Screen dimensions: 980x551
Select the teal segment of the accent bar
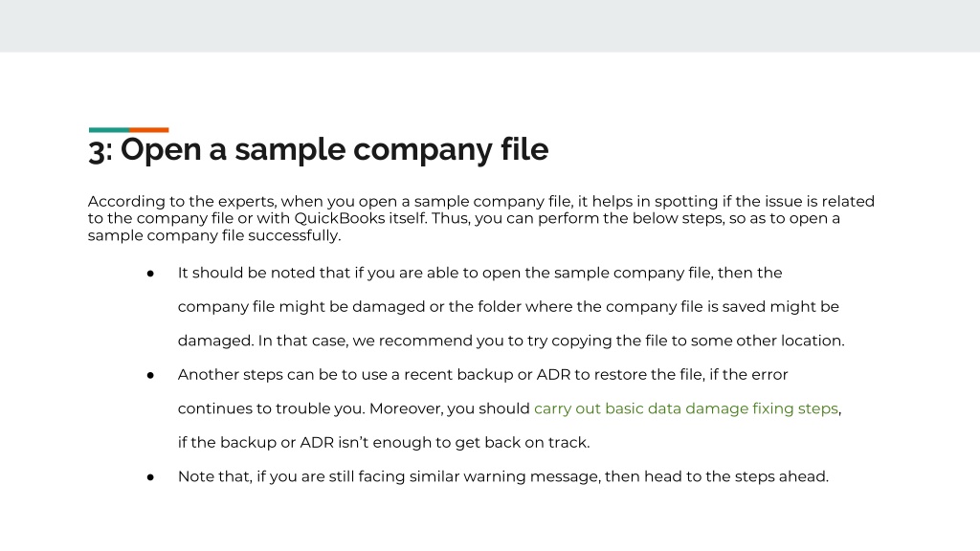[x=109, y=130]
